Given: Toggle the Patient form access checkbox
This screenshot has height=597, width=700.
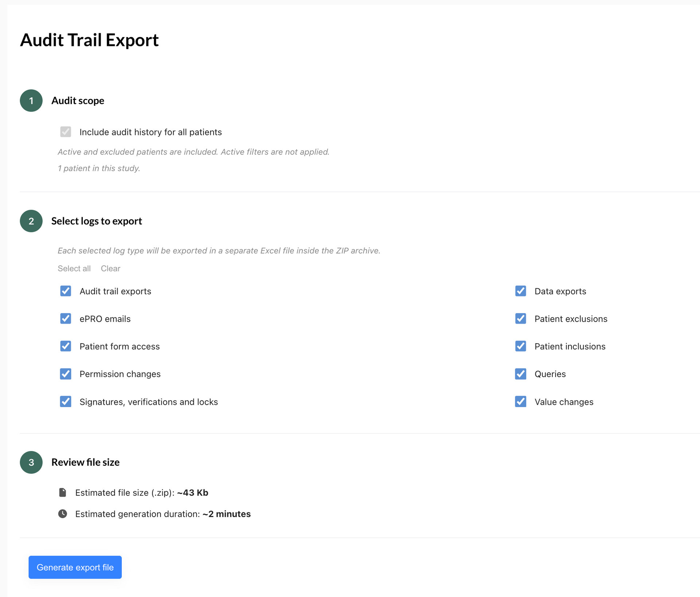Looking at the screenshot, I should click(66, 346).
